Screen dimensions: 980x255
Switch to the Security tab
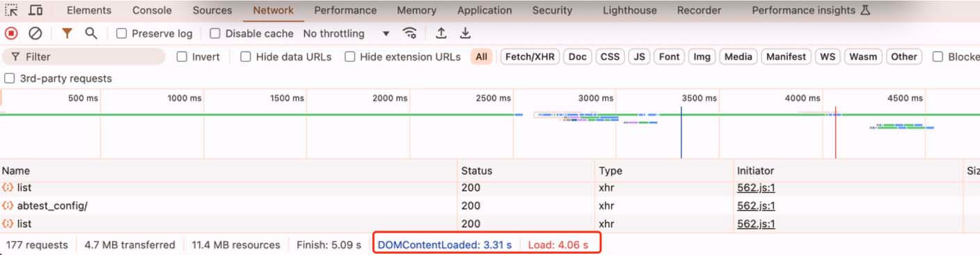(x=552, y=10)
